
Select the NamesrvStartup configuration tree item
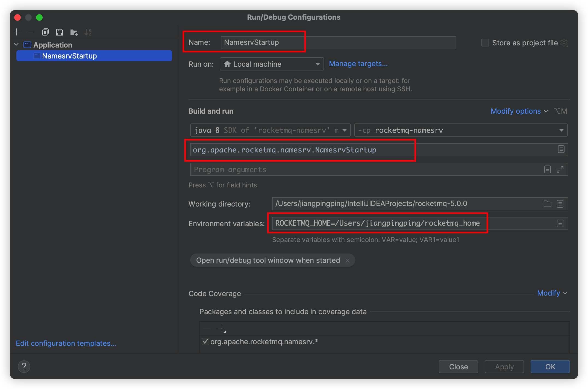[x=69, y=55]
